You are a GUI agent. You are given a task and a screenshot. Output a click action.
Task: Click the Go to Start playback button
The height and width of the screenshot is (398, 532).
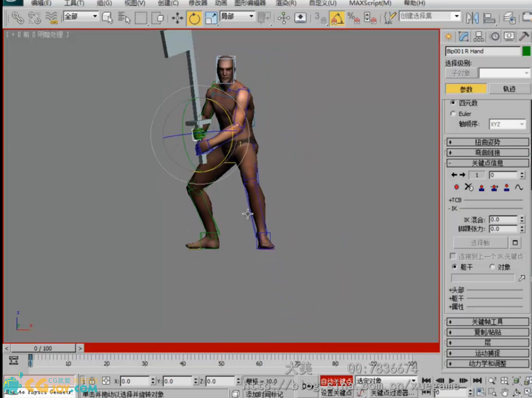(x=427, y=380)
